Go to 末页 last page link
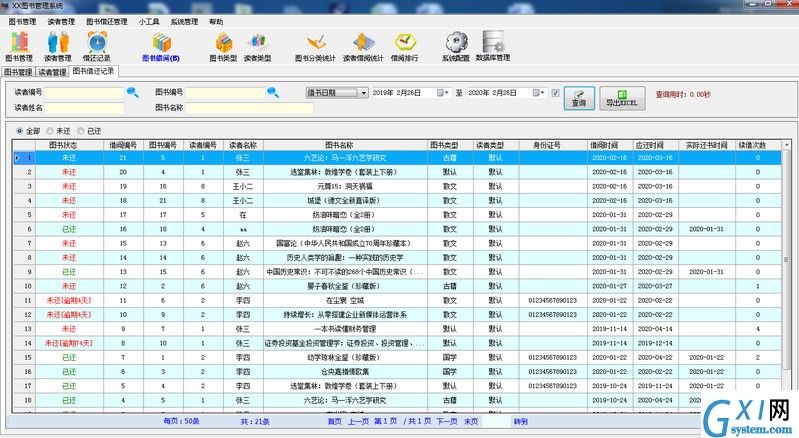799x438 pixels. (x=471, y=422)
